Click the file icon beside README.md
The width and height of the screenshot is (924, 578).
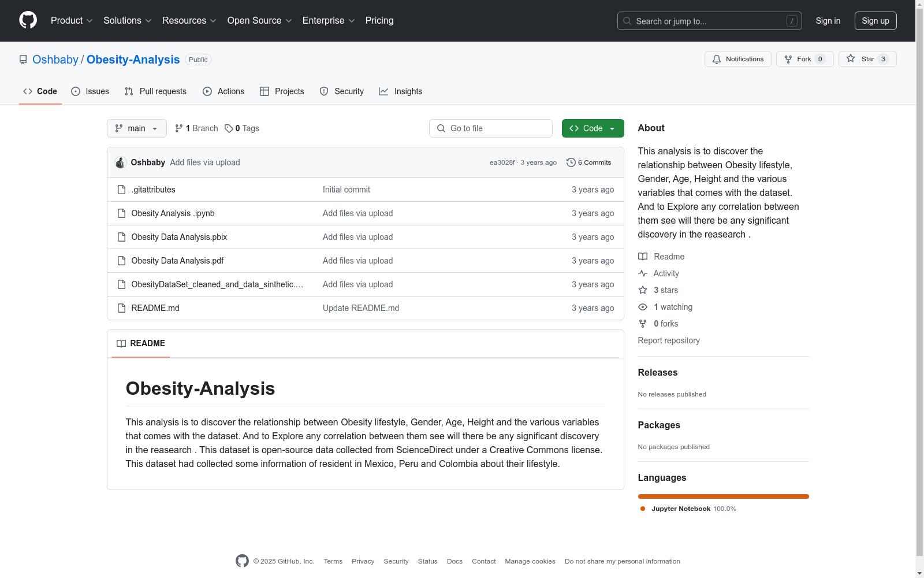pos(121,308)
